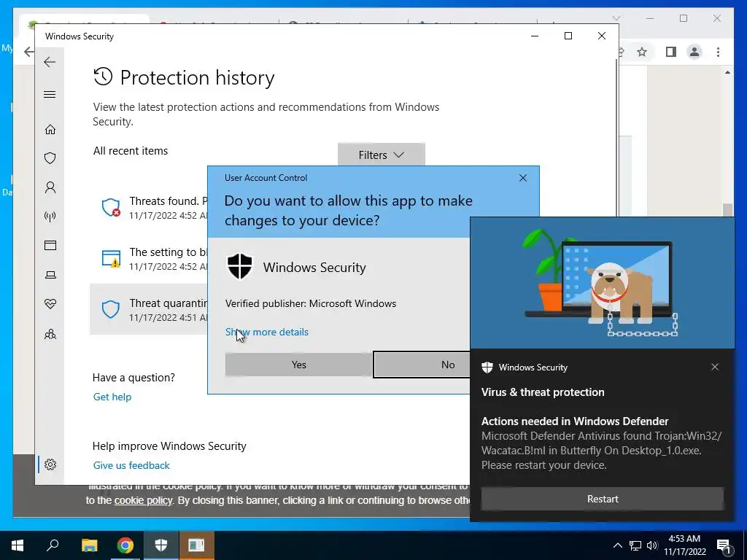Click Chrome page scrollbar thumb

[727, 209]
